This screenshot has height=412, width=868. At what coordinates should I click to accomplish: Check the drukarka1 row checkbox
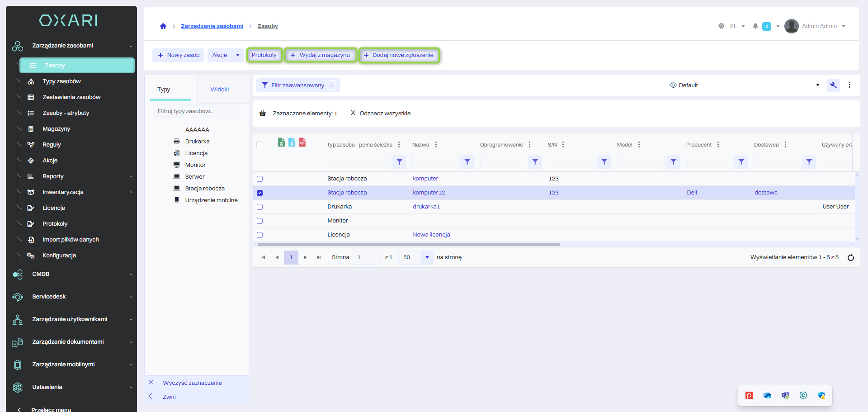(x=259, y=207)
